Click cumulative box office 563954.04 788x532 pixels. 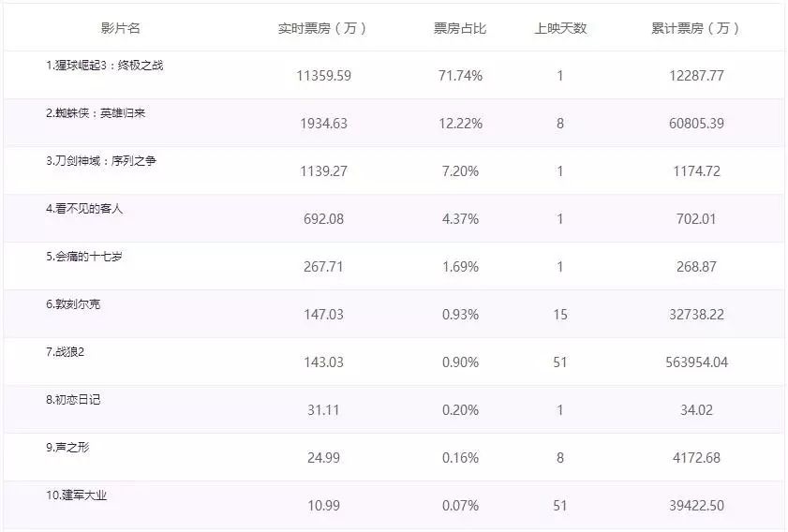[696, 362]
